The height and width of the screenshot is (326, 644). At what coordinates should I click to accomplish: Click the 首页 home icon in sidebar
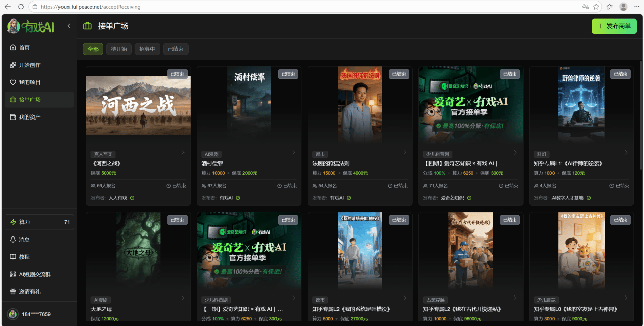click(13, 48)
